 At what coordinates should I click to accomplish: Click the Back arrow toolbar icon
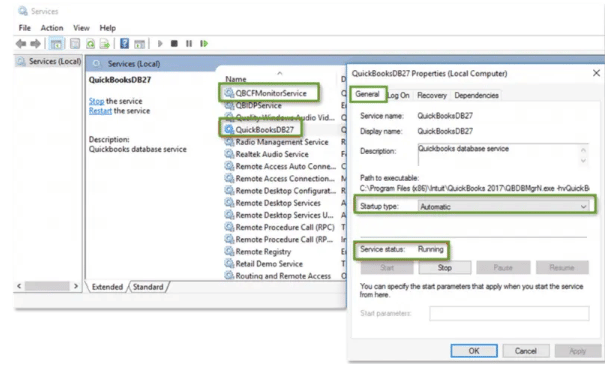click(21, 44)
